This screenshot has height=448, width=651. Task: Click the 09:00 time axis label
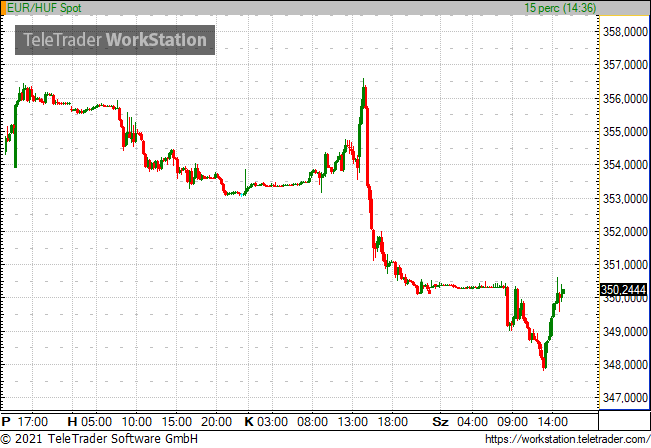[512, 422]
